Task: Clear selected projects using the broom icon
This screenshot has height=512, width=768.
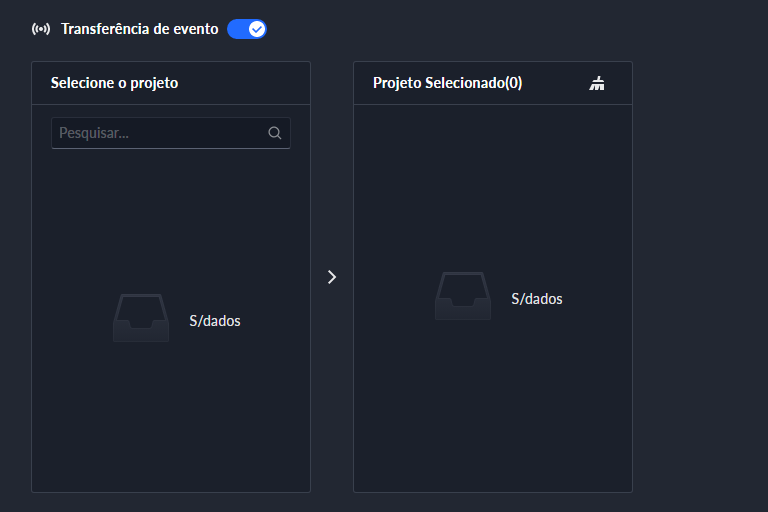Action: [597, 83]
